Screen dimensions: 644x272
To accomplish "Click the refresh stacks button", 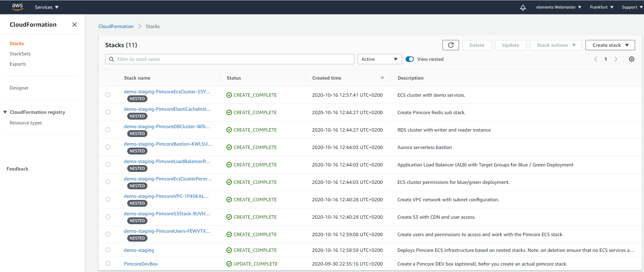I will point(451,45).
